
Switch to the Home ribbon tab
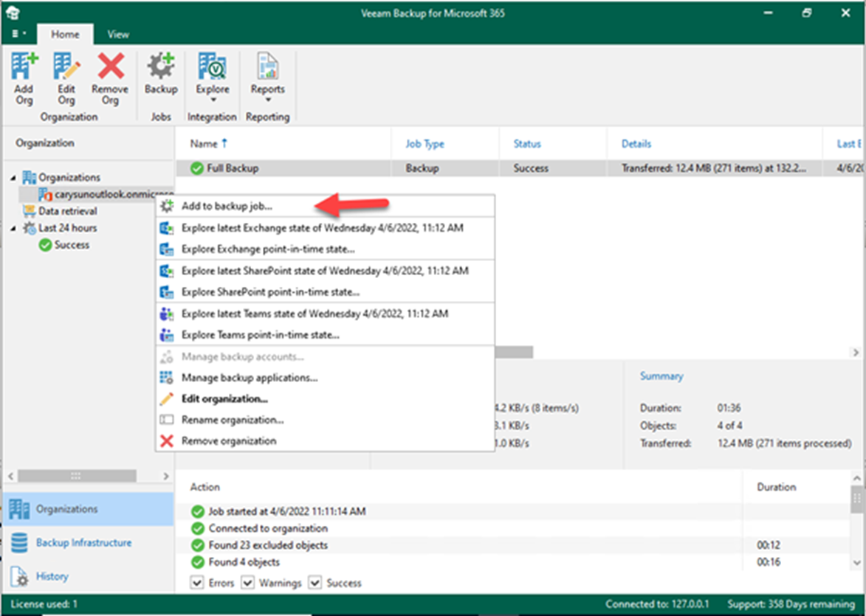coord(65,34)
